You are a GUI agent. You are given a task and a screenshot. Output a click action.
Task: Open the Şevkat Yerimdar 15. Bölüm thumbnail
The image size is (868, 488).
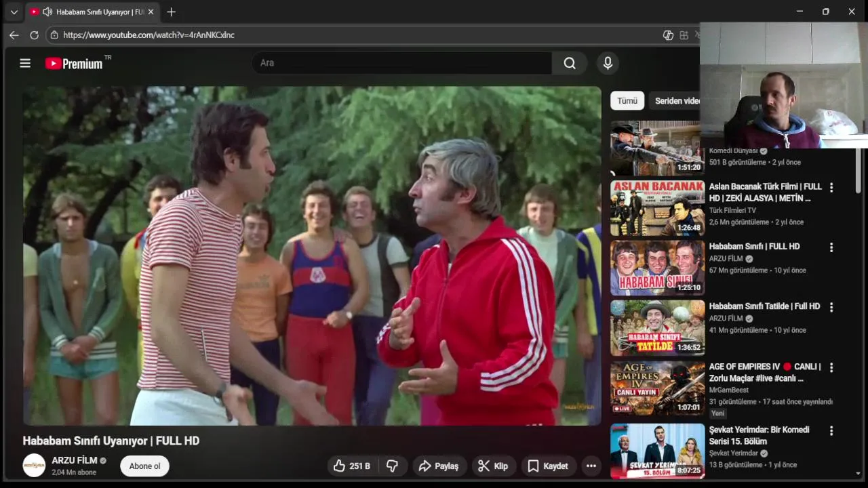[657, 451]
